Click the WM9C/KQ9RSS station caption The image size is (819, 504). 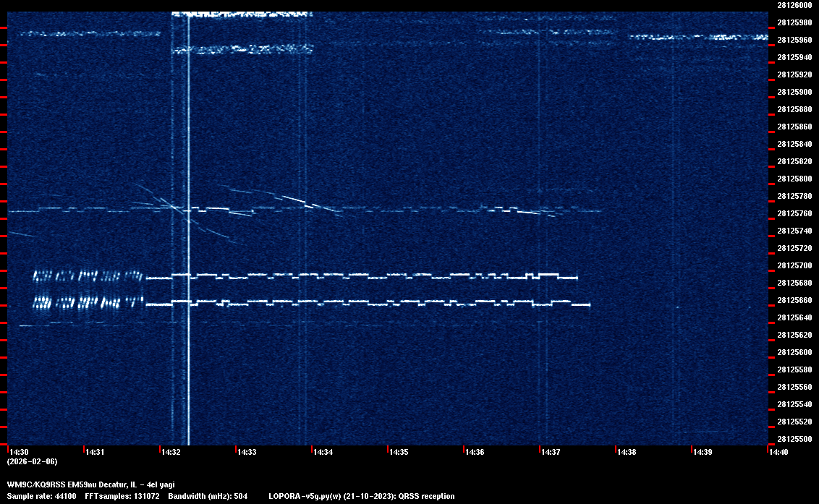pyautogui.click(x=90, y=484)
